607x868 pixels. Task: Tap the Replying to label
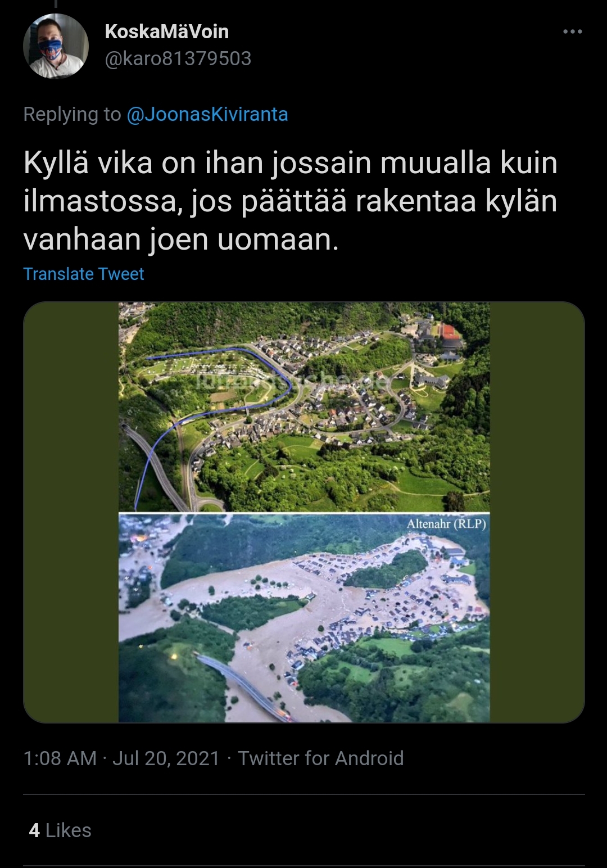point(72,114)
